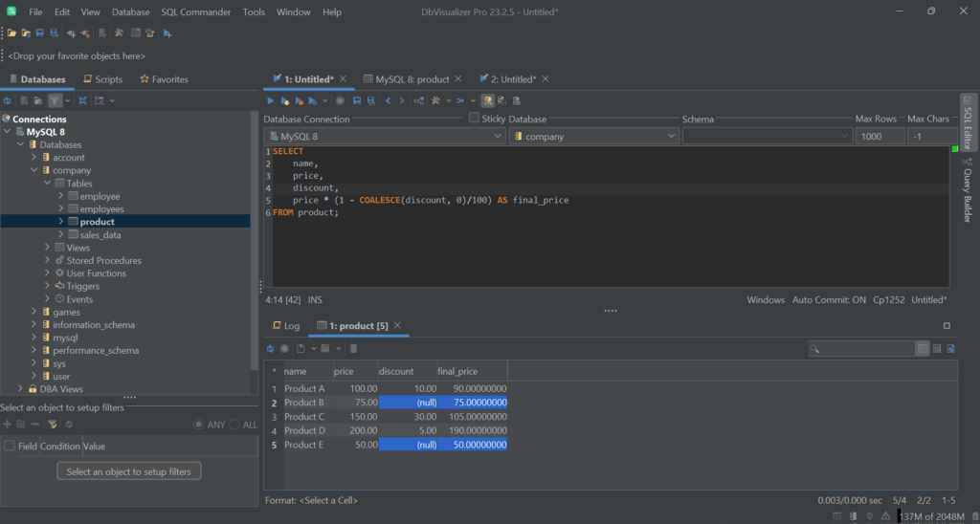
Task: Click the 190.00000000 final_price cell
Action: point(472,430)
